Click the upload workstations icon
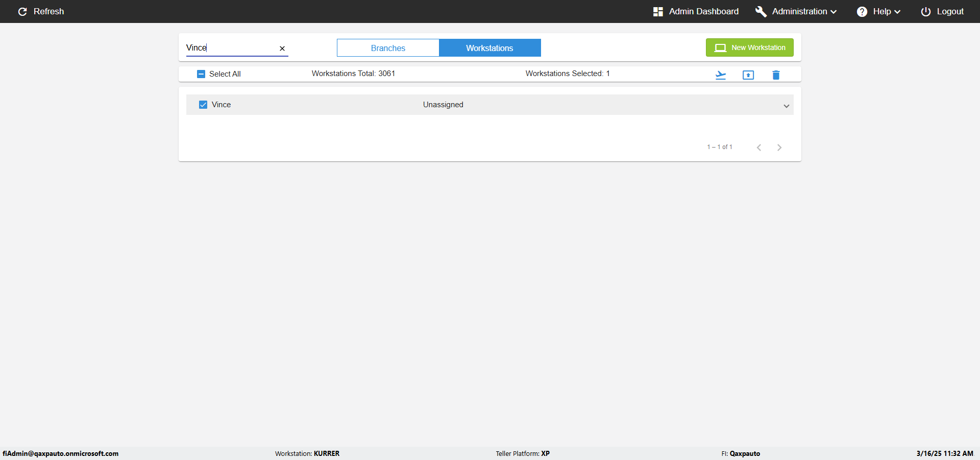Viewport: 980px width, 460px height. tap(748, 75)
